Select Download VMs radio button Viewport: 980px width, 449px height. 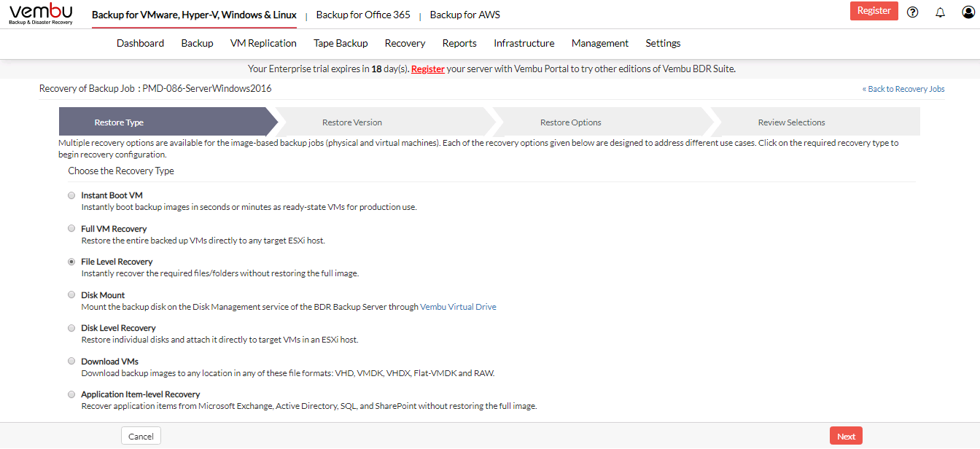click(71, 361)
